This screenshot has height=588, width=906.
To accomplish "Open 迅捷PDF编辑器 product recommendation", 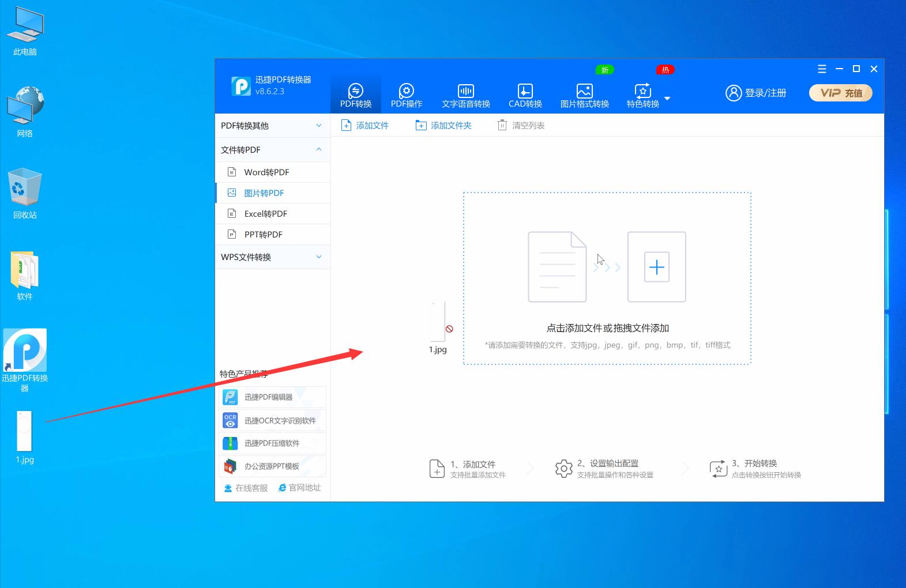I will [x=273, y=397].
